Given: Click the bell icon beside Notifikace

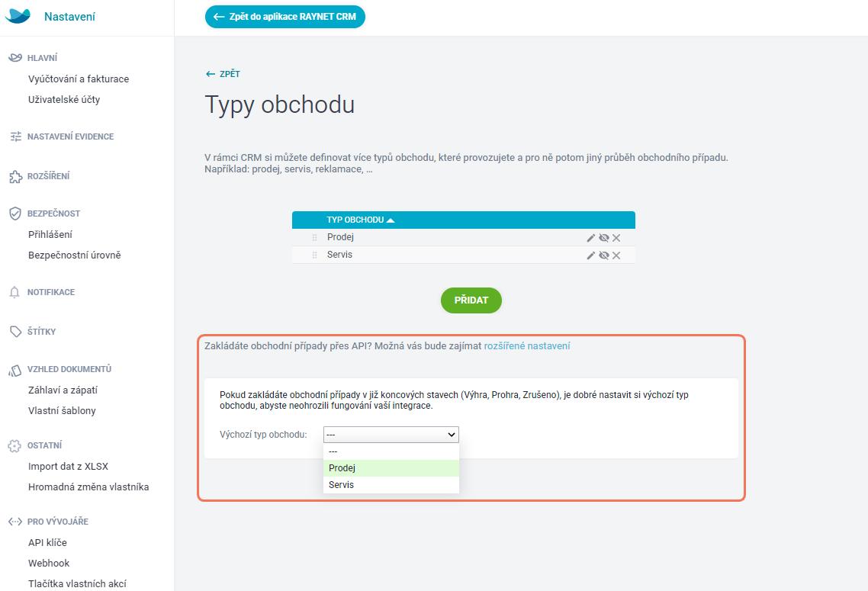Looking at the screenshot, I should point(15,292).
